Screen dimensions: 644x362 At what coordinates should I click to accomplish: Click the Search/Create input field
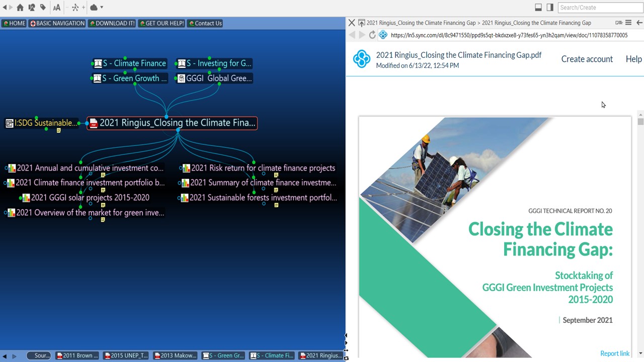[x=600, y=8]
